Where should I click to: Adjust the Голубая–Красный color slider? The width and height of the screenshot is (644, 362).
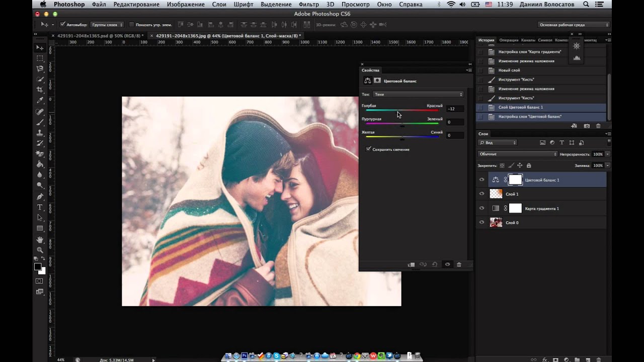pos(402,110)
